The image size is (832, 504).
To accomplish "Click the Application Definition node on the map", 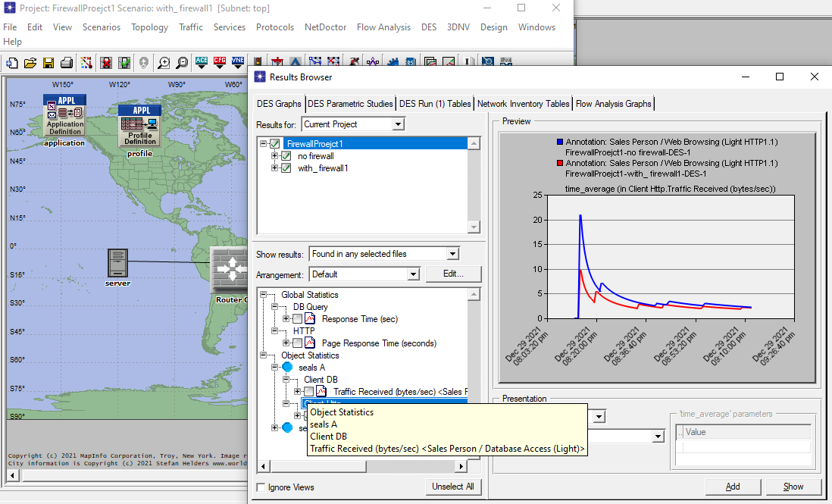I will pyautogui.click(x=64, y=115).
